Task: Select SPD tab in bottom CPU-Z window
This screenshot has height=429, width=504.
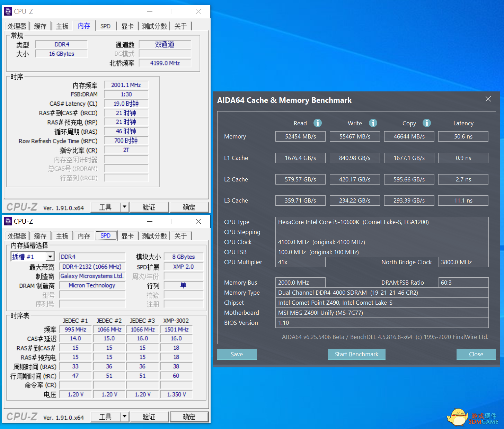Action: coord(106,235)
